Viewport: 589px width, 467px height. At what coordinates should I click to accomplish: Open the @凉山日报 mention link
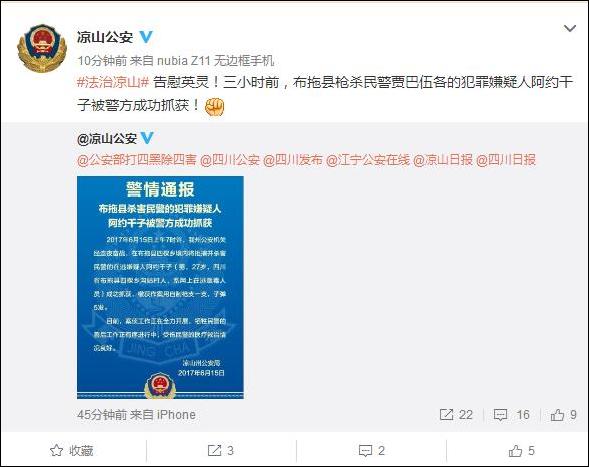click(x=443, y=160)
